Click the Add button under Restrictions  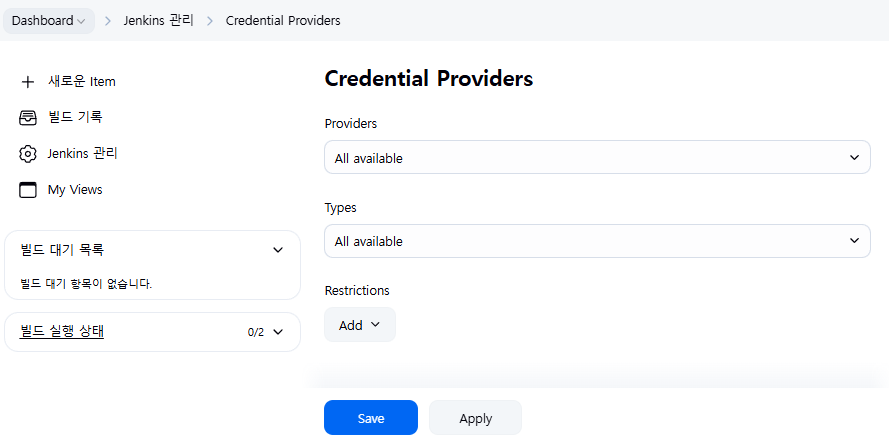click(x=359, y=324)
